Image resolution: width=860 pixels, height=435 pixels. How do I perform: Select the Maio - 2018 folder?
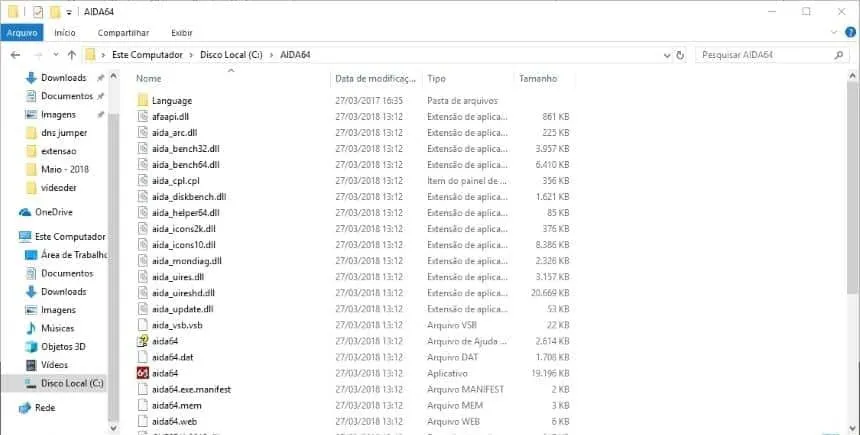[65, 169]
